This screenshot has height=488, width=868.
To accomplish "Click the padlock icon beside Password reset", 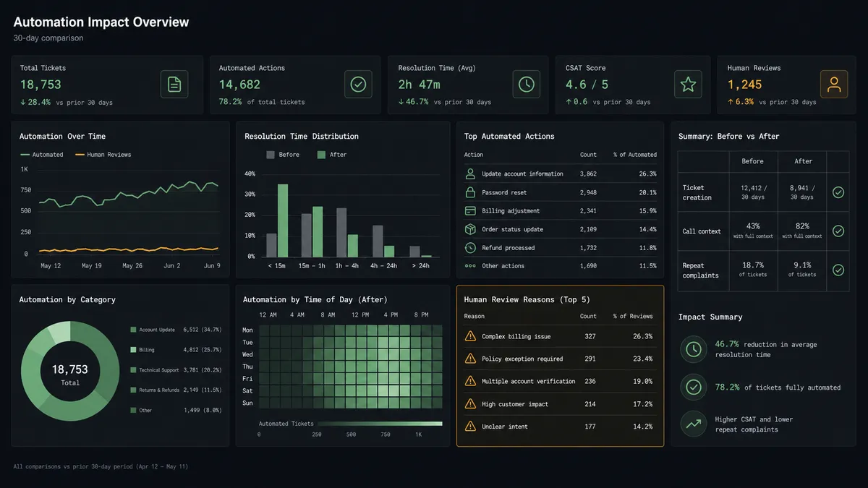I will 470,192.
